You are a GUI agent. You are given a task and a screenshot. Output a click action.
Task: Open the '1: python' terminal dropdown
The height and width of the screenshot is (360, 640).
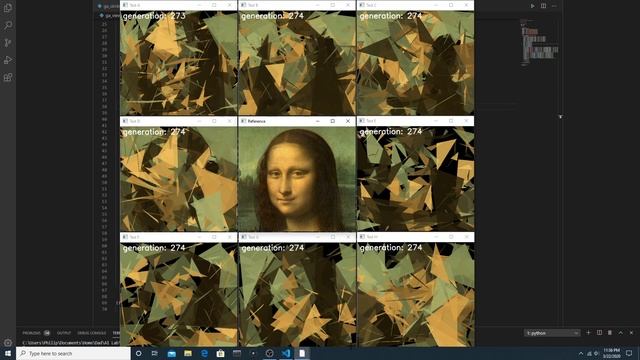(x=552, y=333)
